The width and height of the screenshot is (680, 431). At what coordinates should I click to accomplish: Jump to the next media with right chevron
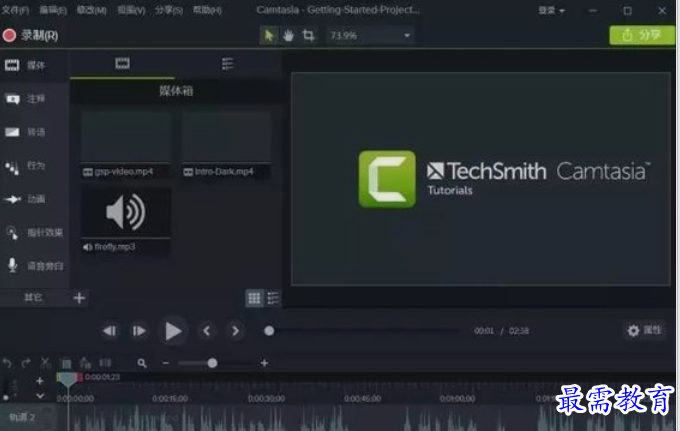point(235,331)
